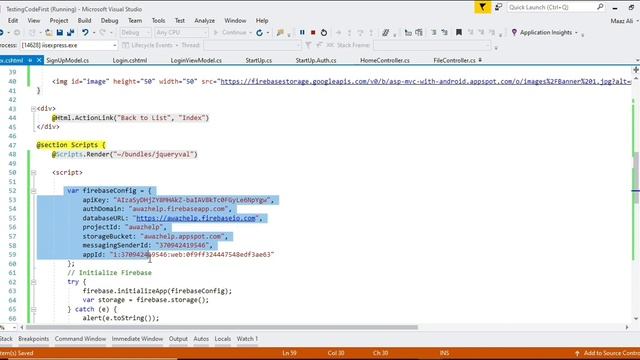The image size is (640, 360).
Task: Open the Help menu
Action: click(262, 20)
